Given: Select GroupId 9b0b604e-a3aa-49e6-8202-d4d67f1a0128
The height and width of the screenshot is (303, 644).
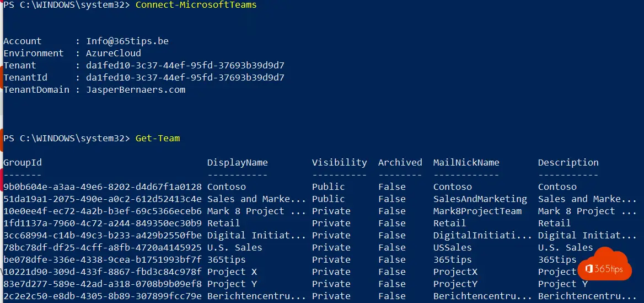Looking at the screenshot, I should 102,187.
